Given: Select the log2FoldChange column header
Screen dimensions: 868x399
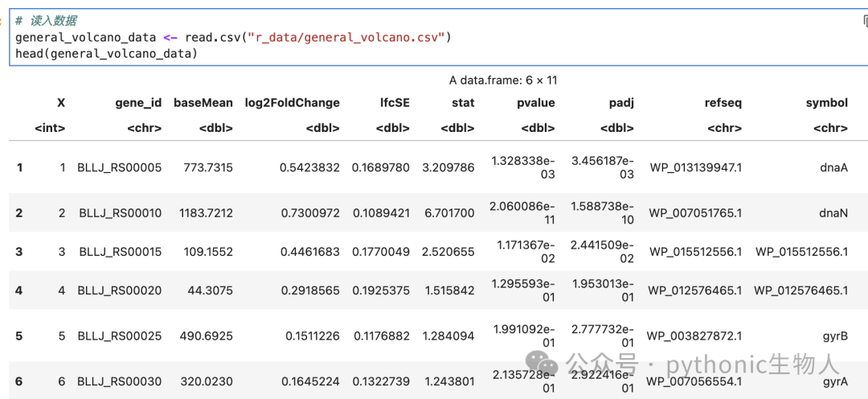Looking at the screenshot, I should click(293, 102).
